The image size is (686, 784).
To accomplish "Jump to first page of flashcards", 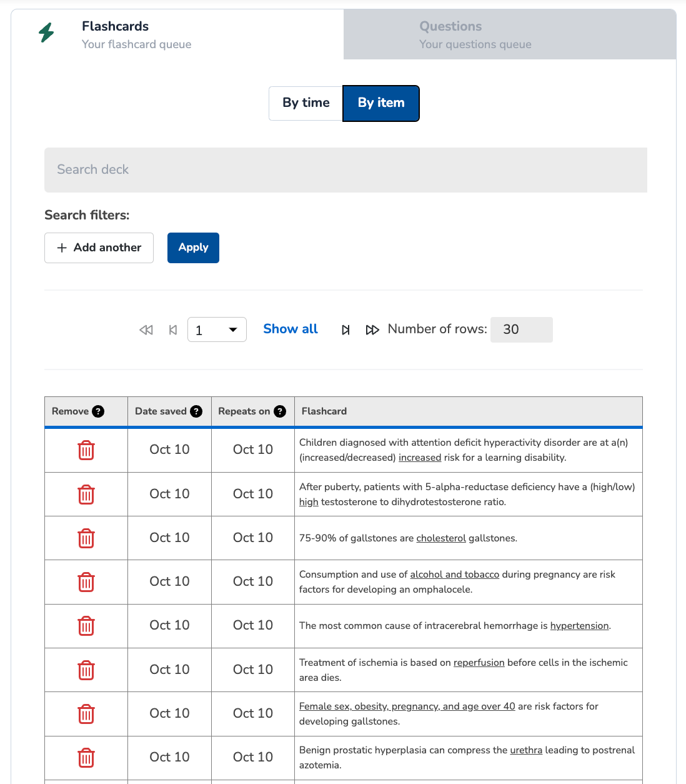I will click(x=146, y=330).
